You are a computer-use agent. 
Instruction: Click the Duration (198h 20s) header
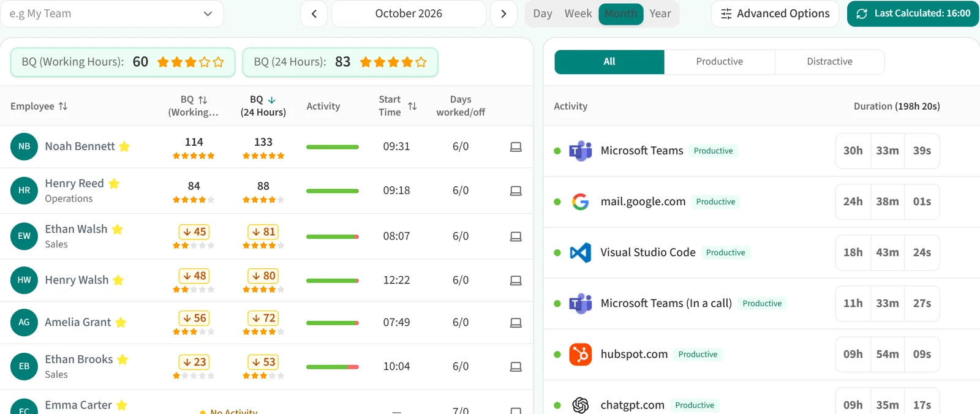point(897,106)
